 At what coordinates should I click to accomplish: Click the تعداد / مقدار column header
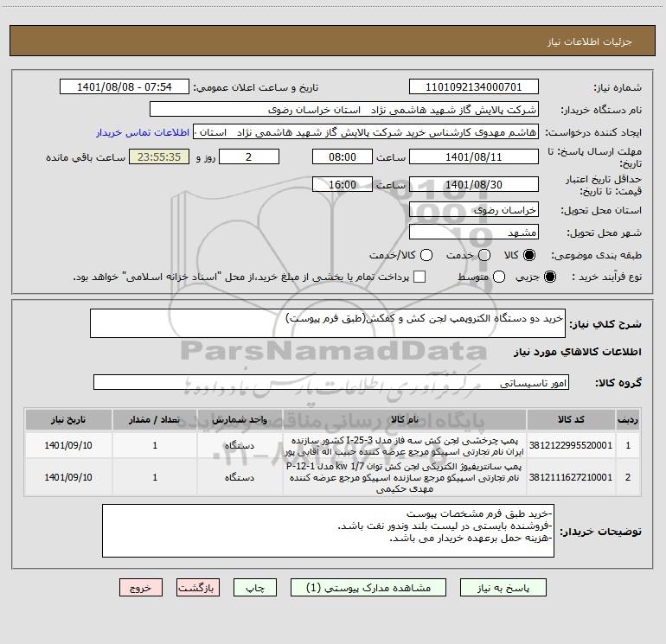coord(155,419)
